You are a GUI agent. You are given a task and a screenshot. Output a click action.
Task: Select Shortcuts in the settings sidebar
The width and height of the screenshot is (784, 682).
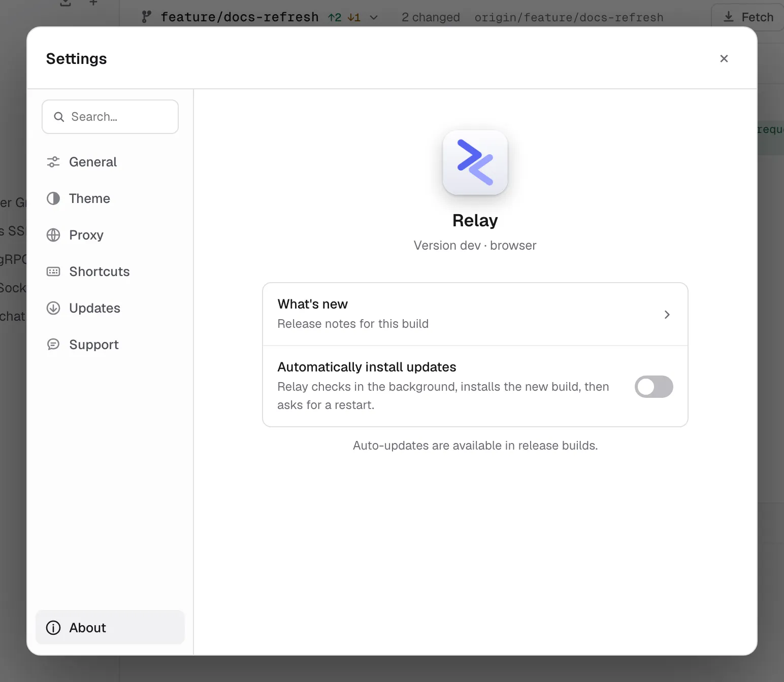pos(110,271)
